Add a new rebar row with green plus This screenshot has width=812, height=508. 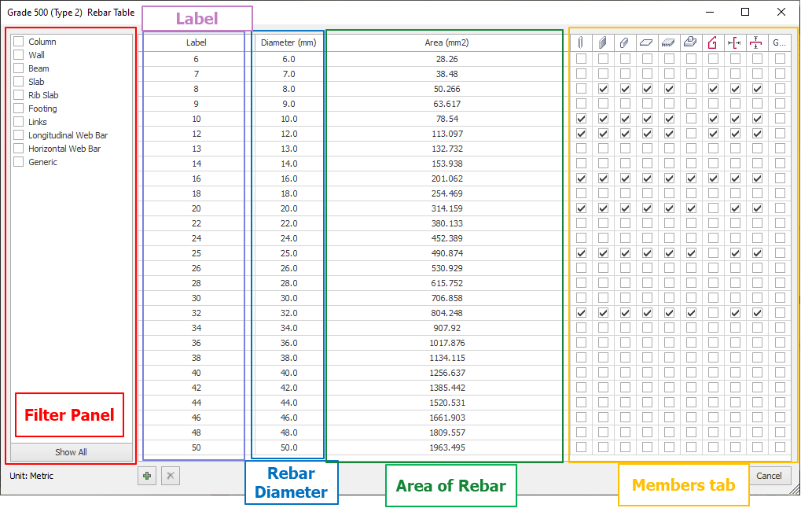[x=147, y=476]
